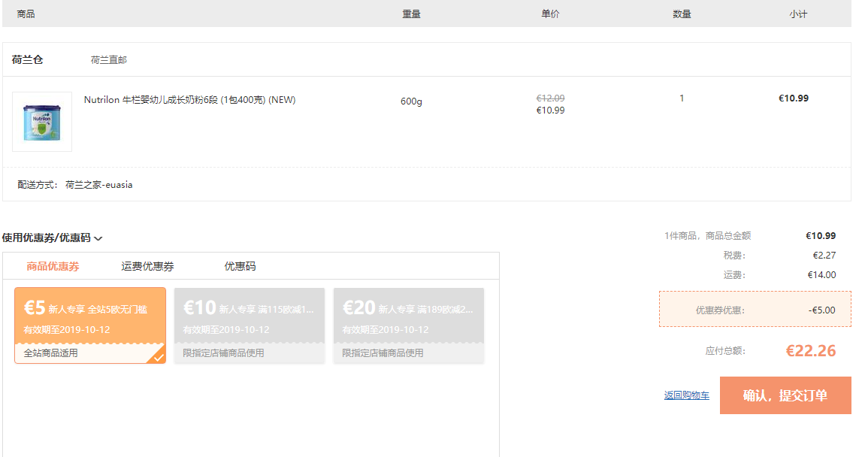Click the 商品 column header
The image size is (868, 457).
point(26,14)
